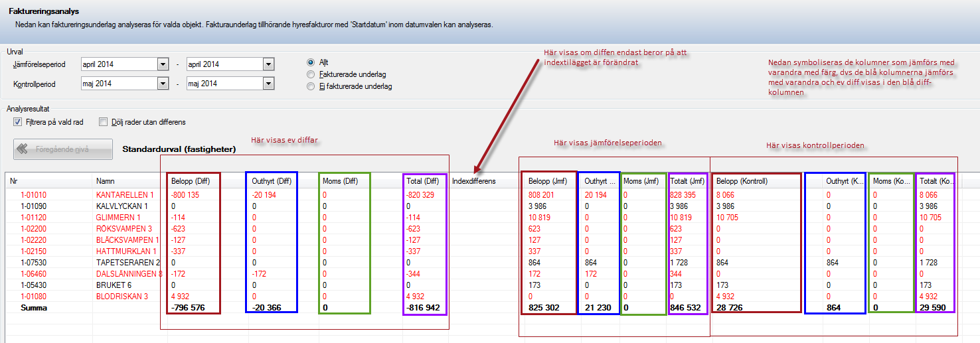Viewport: 980px width, 343px height.
Task: Click the Outhyrt (Diff) column header
Action: point(272,180)
